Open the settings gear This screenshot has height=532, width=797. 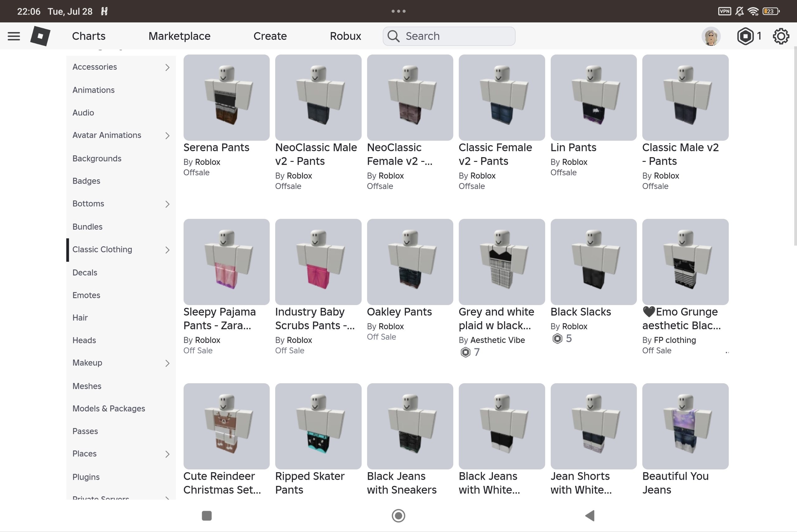pos(781,36)
